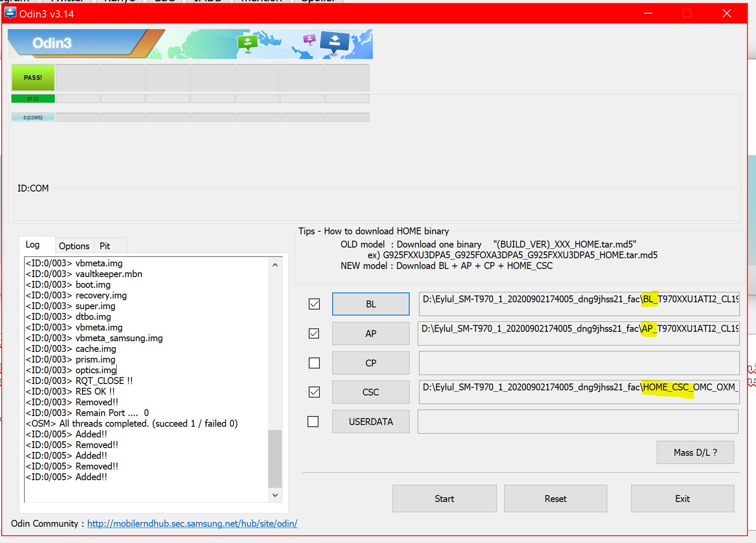
Task: Click the AP file button
Action: point(371,333)
